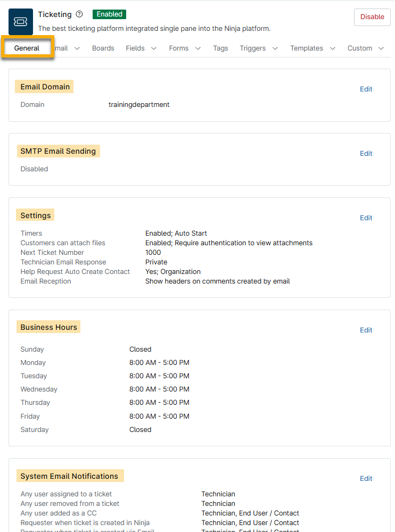
Task: Switch to the General tab
Action: pos(27,48)
